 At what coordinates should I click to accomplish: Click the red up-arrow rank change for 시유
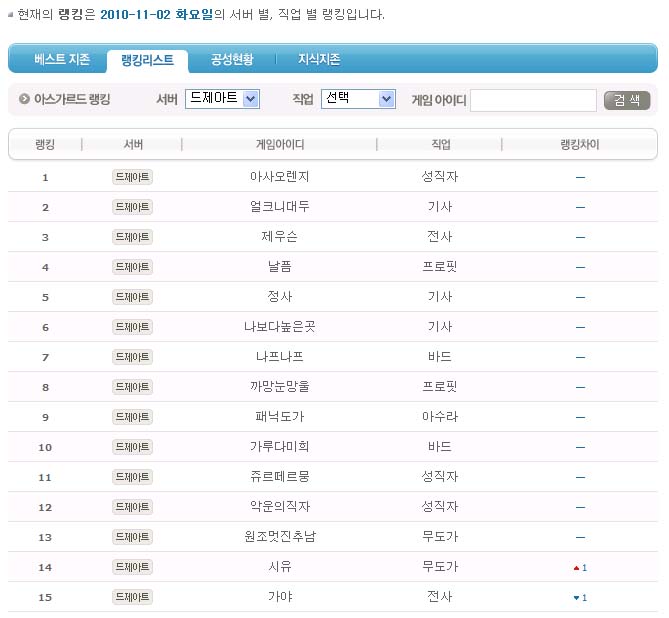coord(579,568)
